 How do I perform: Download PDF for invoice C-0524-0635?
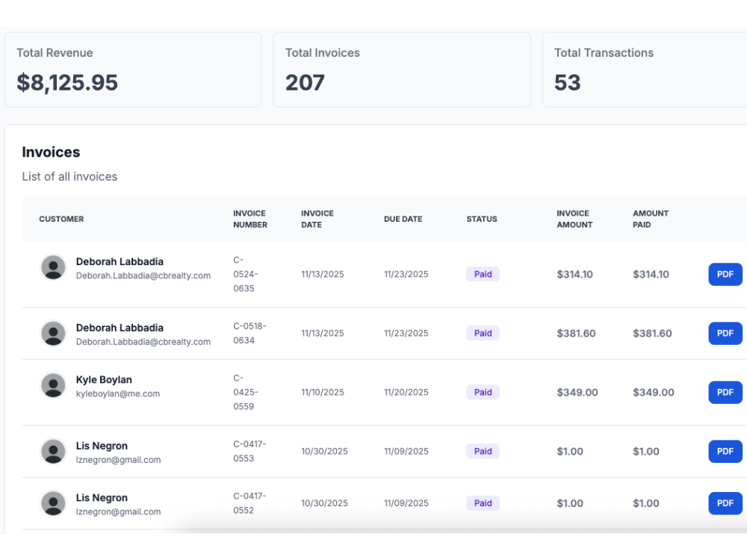click(725, 274)
